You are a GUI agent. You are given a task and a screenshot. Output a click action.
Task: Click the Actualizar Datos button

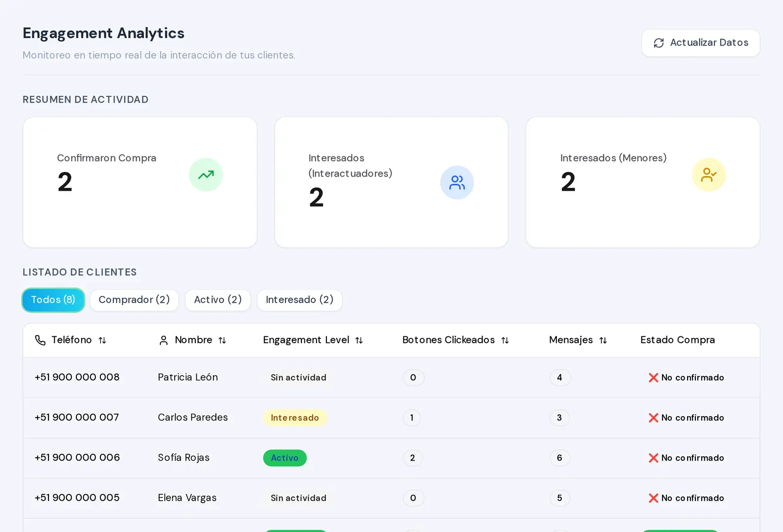coord(701,43)
